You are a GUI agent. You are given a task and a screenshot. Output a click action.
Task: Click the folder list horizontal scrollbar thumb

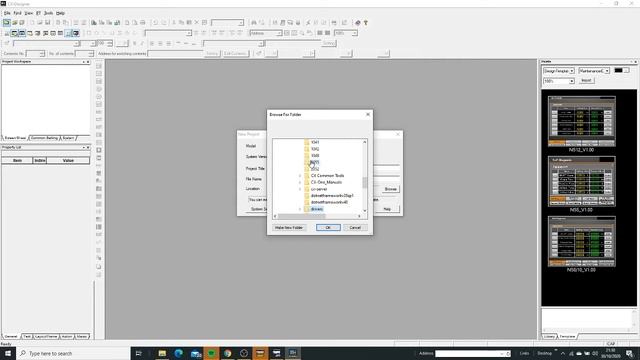coord(302,216)
